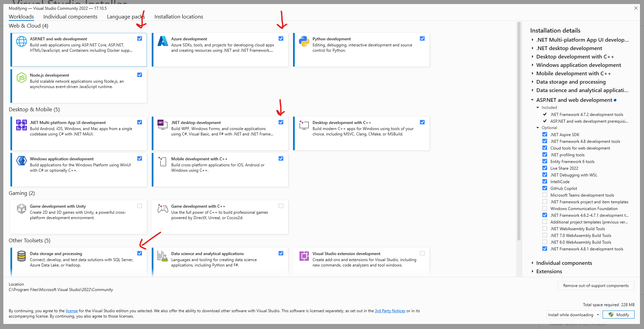Image resolution: width=644 pixels, height=329 pixels.
Task: Click the Azure development logo icon
Action: (163, 41)
